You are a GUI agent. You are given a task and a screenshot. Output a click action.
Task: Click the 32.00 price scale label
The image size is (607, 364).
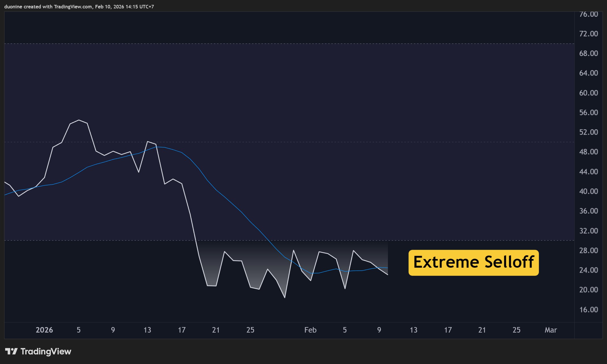(588, 231)
